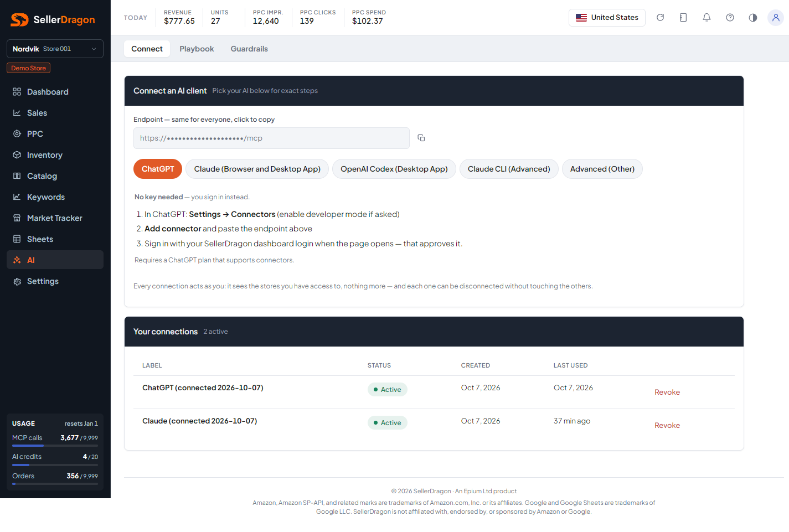Click the refresh icon in the top bar
Image resolution: width=789 pixels, height=532 pixels.
pyautogui.click(x=660, y=18)
